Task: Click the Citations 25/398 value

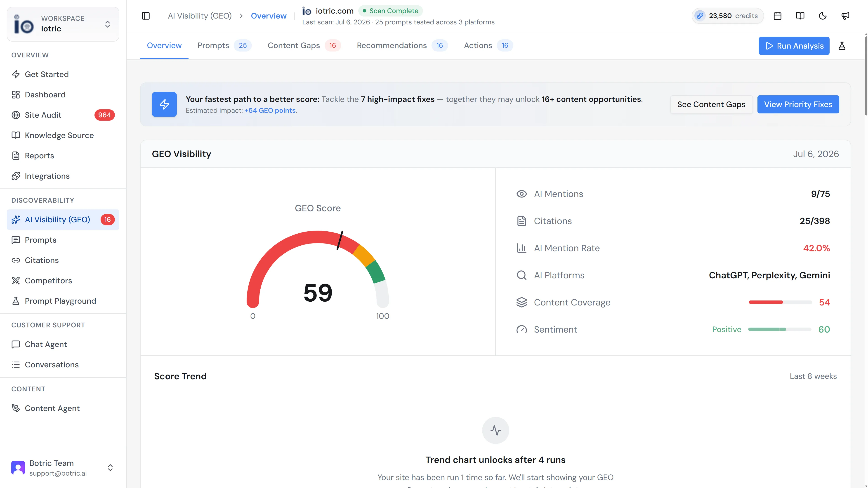Action: (815, 221)
